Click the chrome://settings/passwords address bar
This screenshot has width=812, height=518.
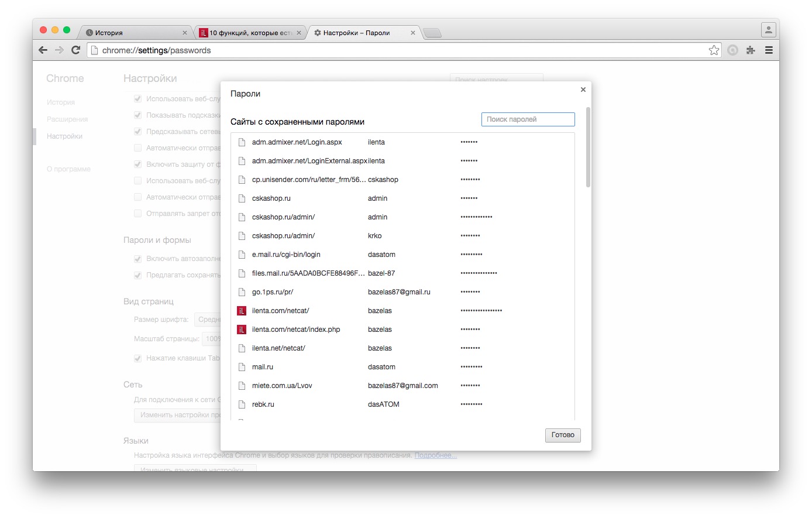pyautogui.click(x=404, y=50)
